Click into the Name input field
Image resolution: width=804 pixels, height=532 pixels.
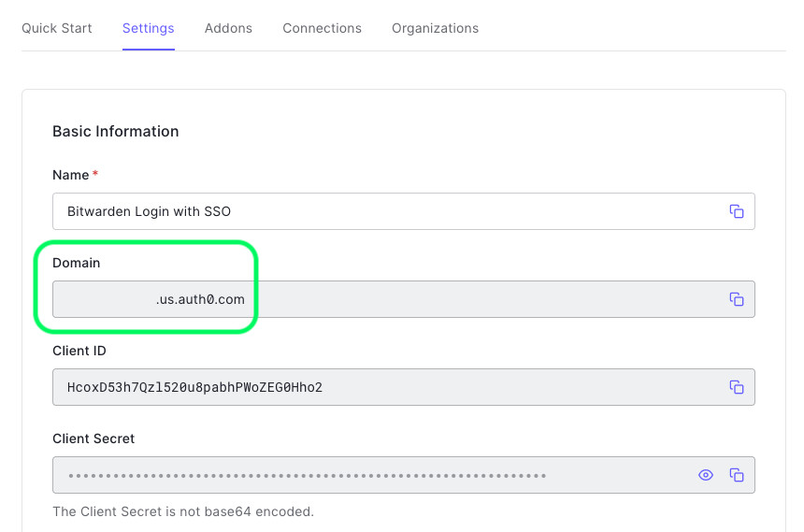click(x=374, y=211)
